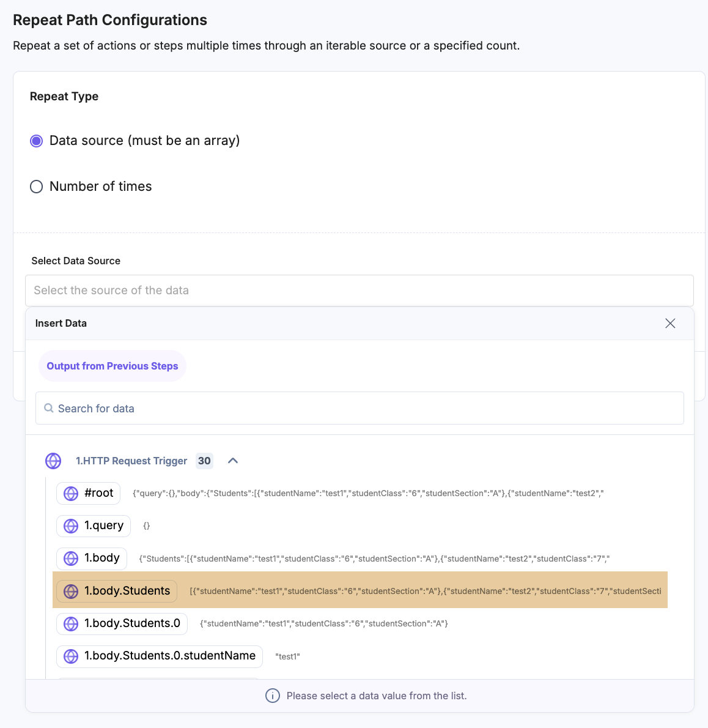The height and width of the screenshot is (728, 708).
Task: Click globe icon on 1.body.Students.0 chip
Action: click(x=71, y=624)
